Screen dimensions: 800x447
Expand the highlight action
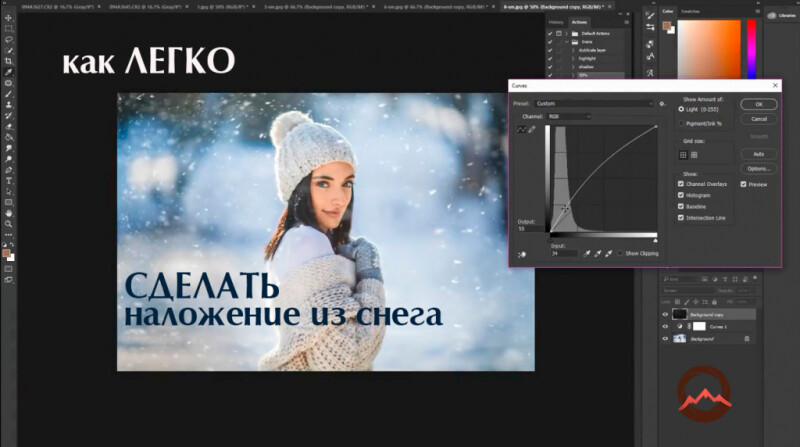coord(573,59)
